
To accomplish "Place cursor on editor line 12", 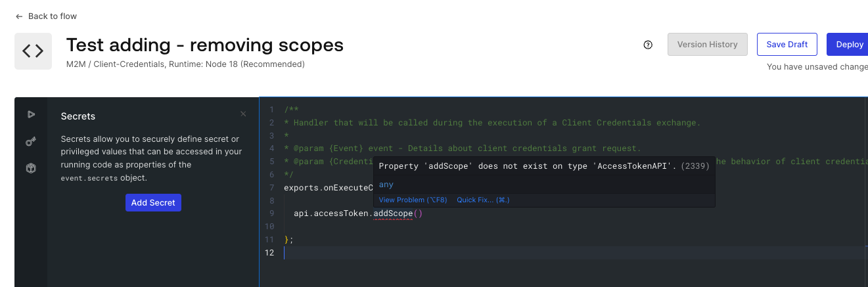I will [x=575, y=253].
